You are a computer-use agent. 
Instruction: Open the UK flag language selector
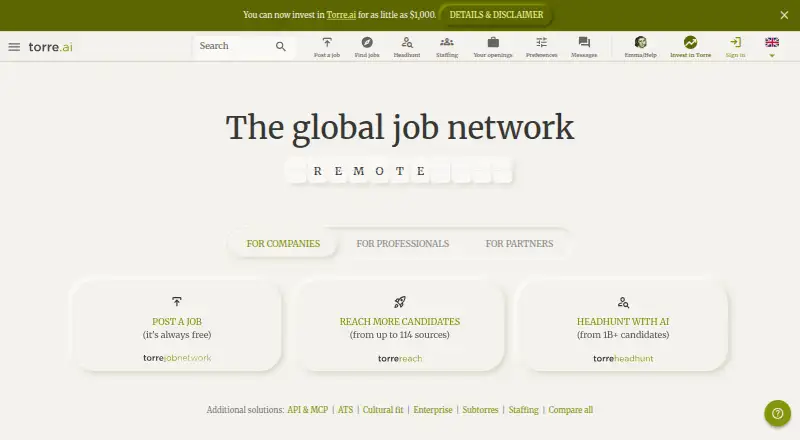(772, 42)
